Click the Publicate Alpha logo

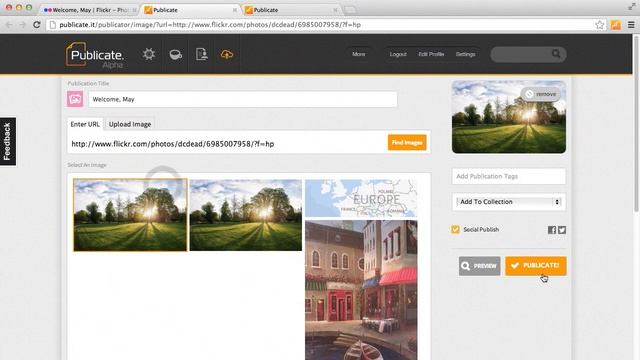[x=95, y=55]
